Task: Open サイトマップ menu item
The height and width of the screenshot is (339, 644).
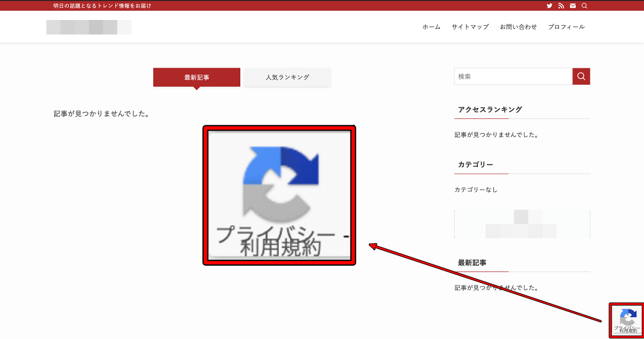Action: coord(470,26)
